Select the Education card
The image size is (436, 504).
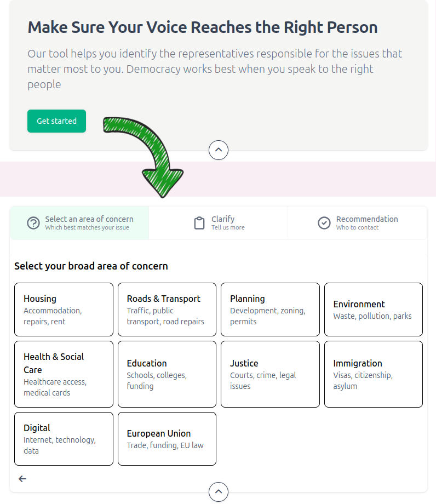tap(167, 374)
